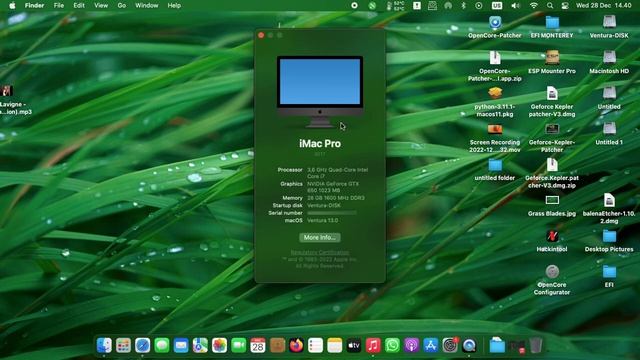Select the Untitled 1 drive icon

(x=609, y=129)
